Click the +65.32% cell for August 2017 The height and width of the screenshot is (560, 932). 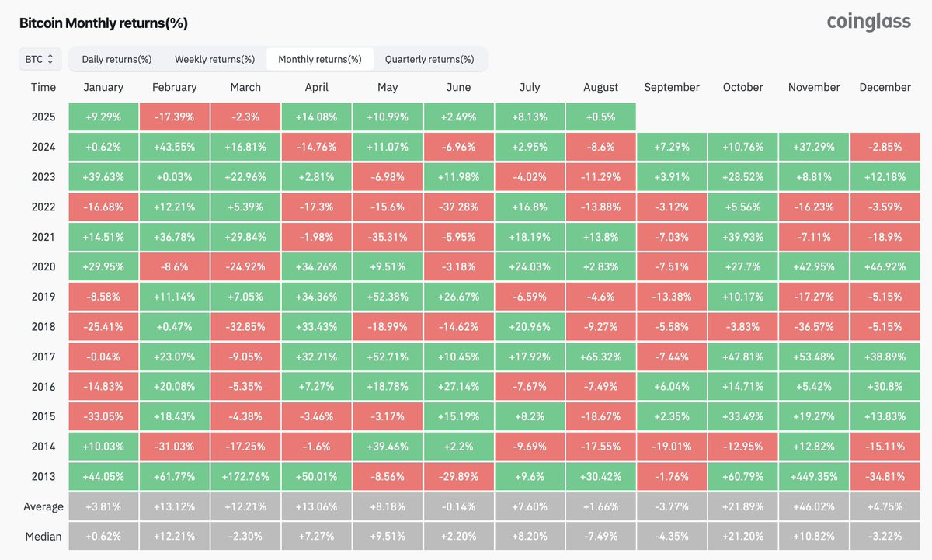(600, 357)
